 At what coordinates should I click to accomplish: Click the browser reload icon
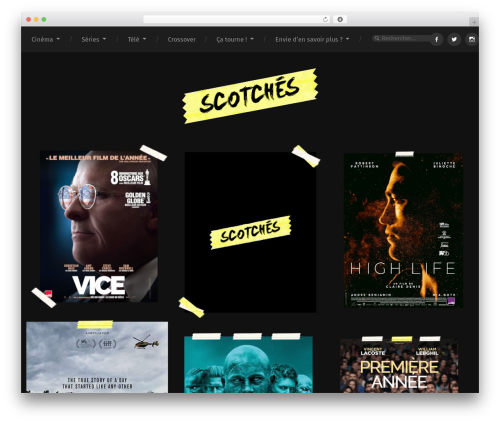pyautogui.click(x=325, y=19)
